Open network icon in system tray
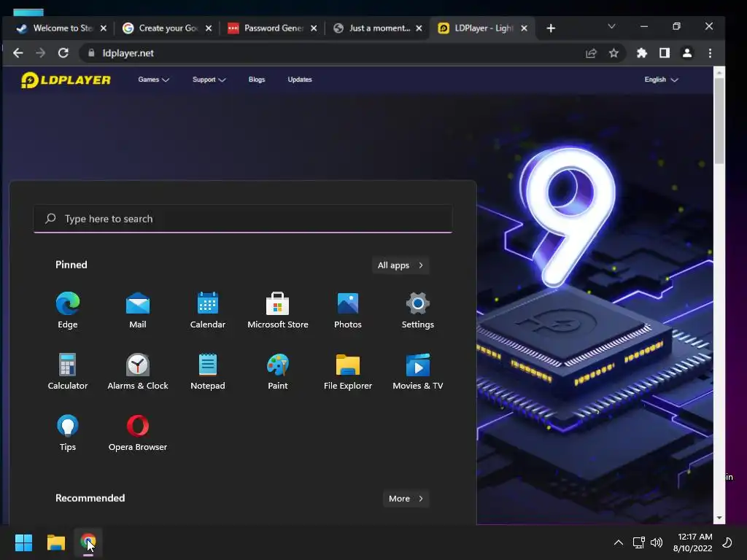747x560 pixels. pyautogui.click(x=638, y=542)
